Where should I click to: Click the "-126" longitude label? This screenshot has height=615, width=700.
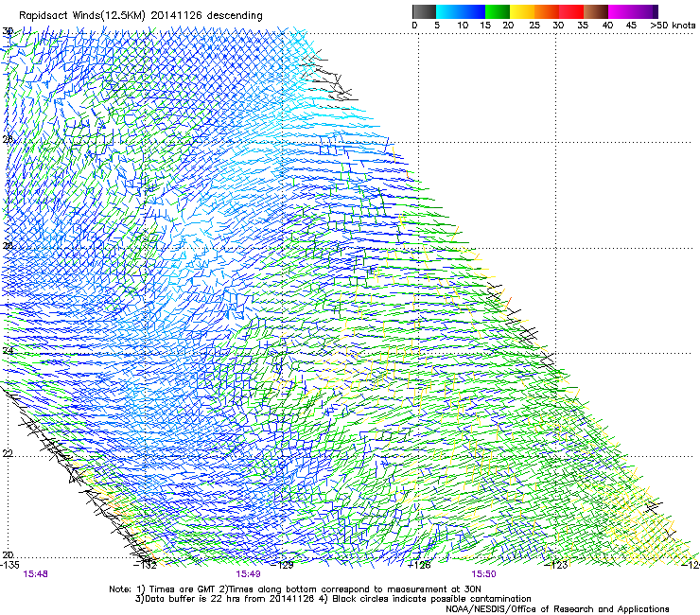419,565
